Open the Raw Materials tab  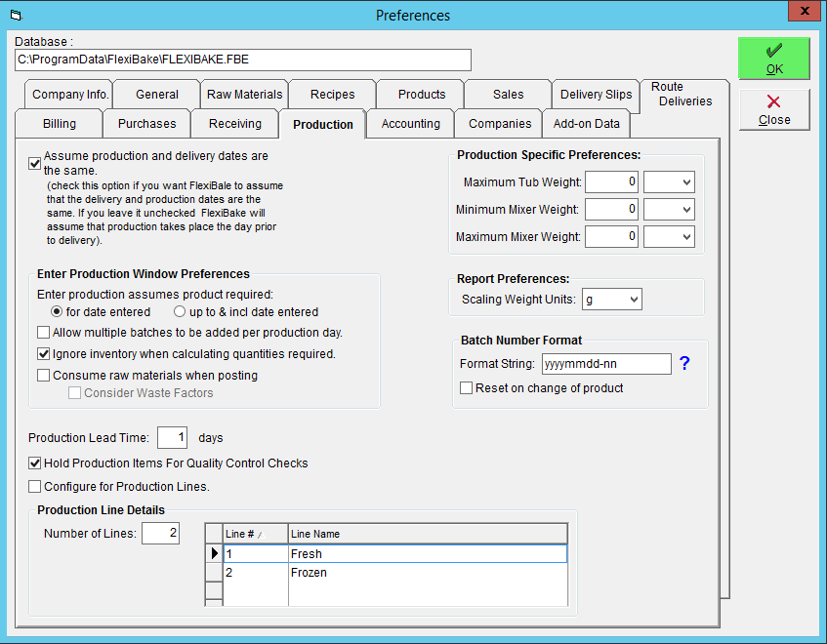click(244, 95)
